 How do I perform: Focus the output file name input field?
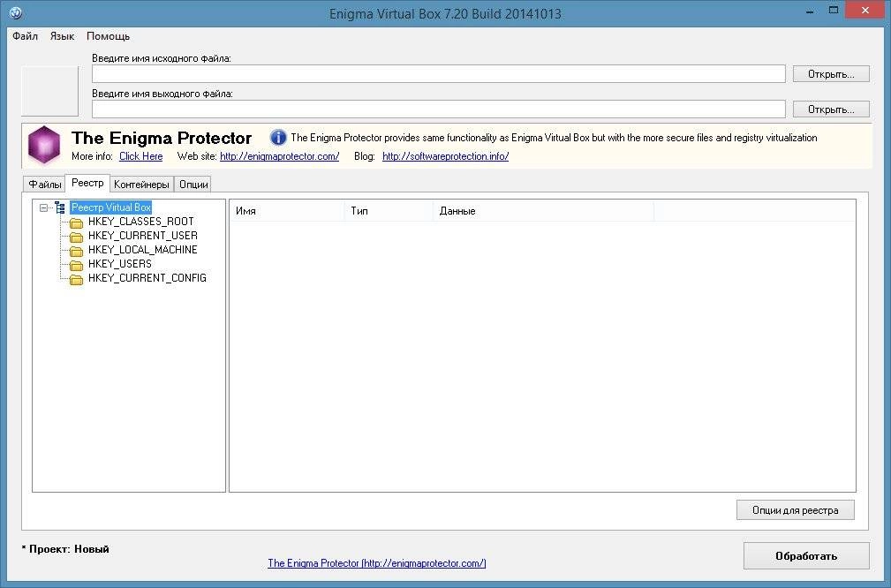(439, 109)
